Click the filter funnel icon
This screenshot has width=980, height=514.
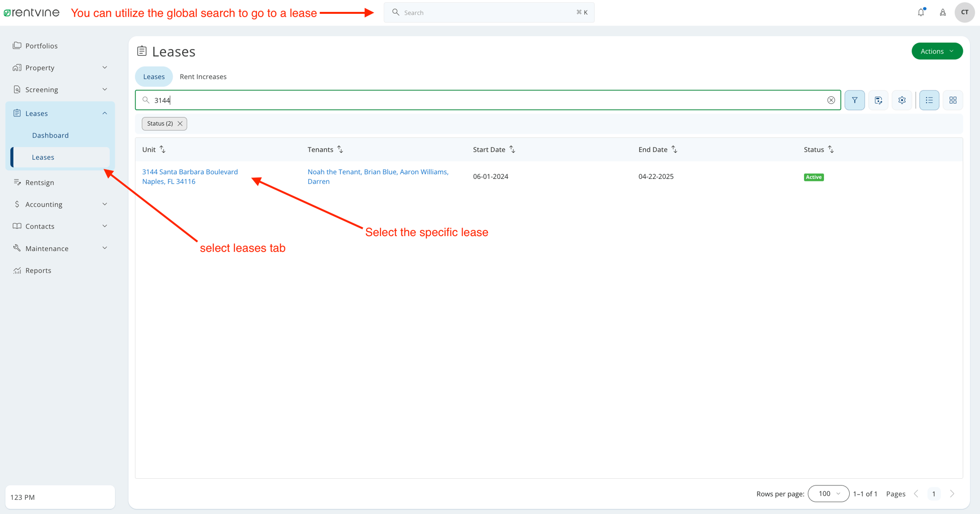(854, 100)
